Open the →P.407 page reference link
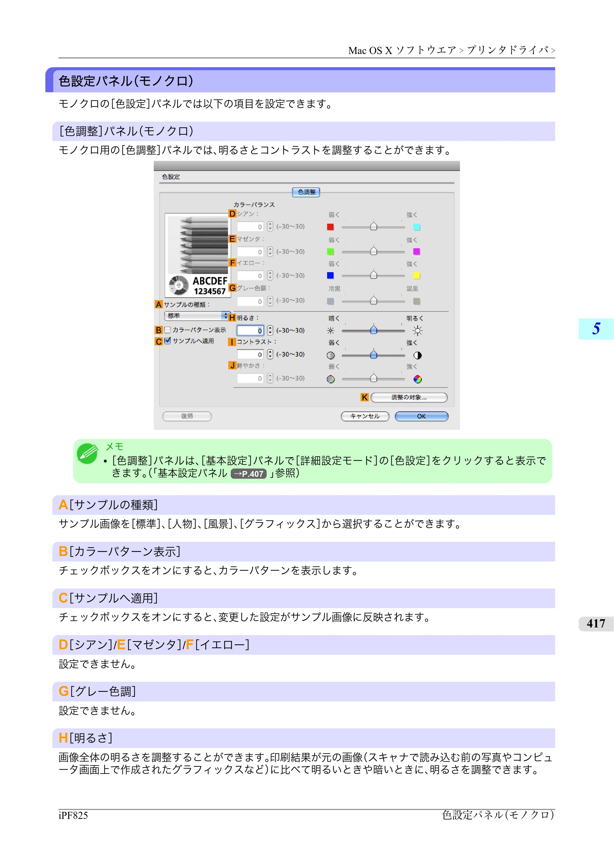The width and height of the screenshot is (614, 868). [x=249, y=474]
